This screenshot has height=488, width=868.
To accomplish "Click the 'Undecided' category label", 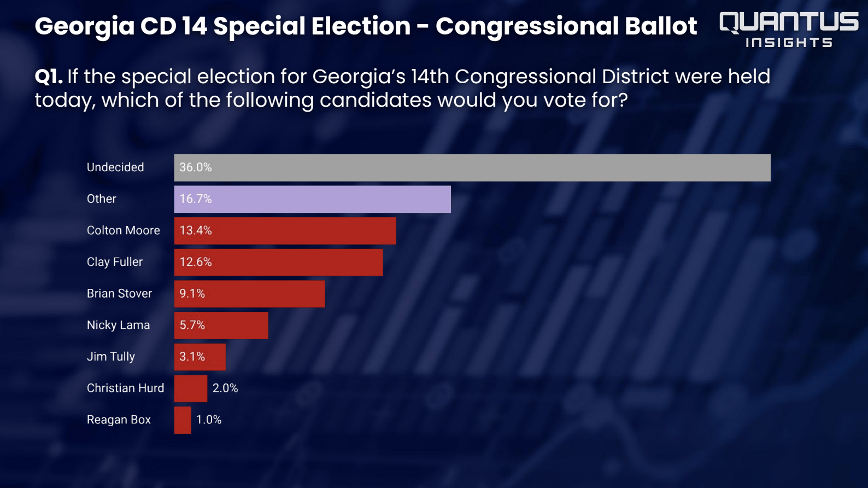I will 115,167.
